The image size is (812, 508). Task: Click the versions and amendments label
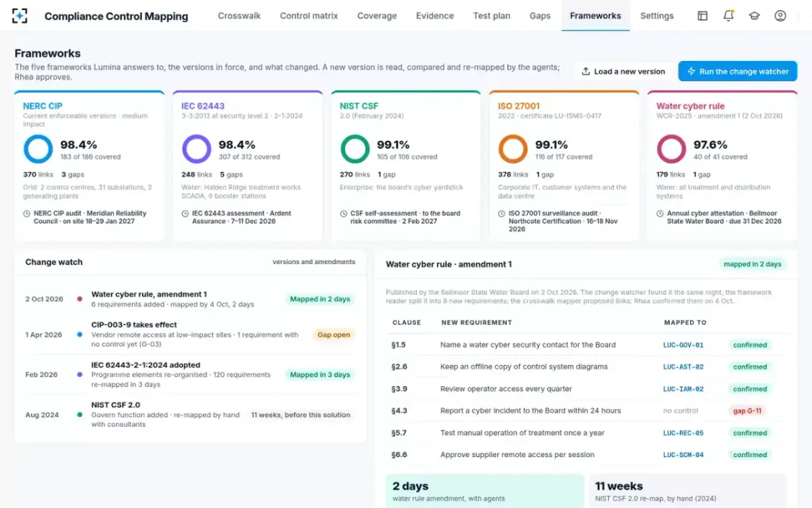coord(314,262)
